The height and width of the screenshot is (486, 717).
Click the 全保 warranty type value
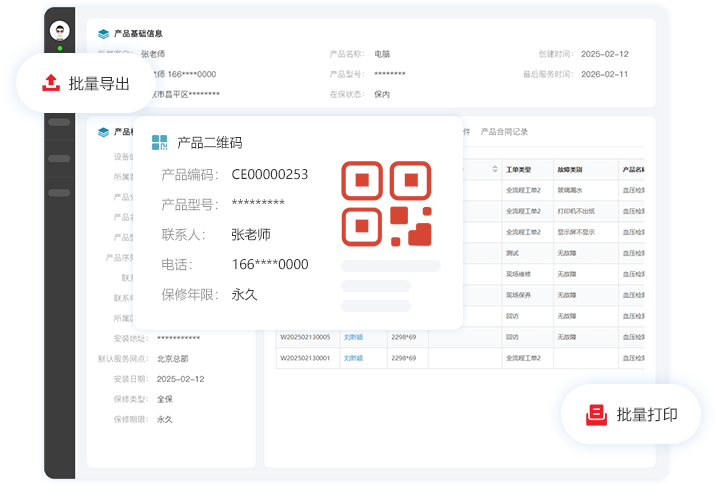(165, 399)
